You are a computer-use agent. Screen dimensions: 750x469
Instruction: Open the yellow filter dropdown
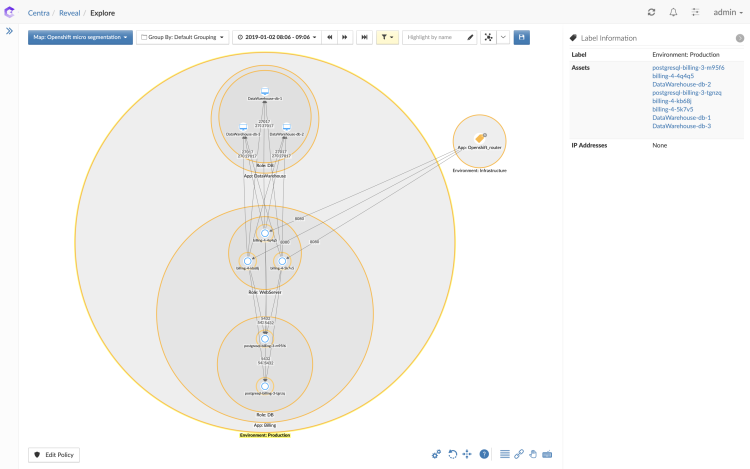pos(387,37)
